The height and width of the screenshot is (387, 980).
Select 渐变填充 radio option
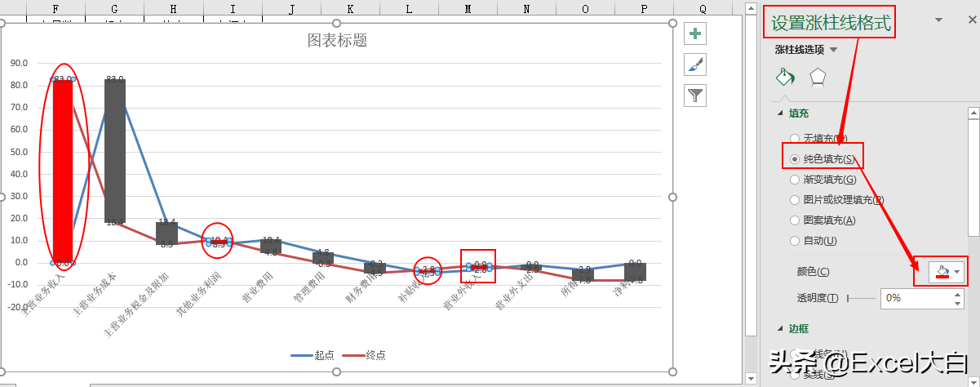click(795, 180)
